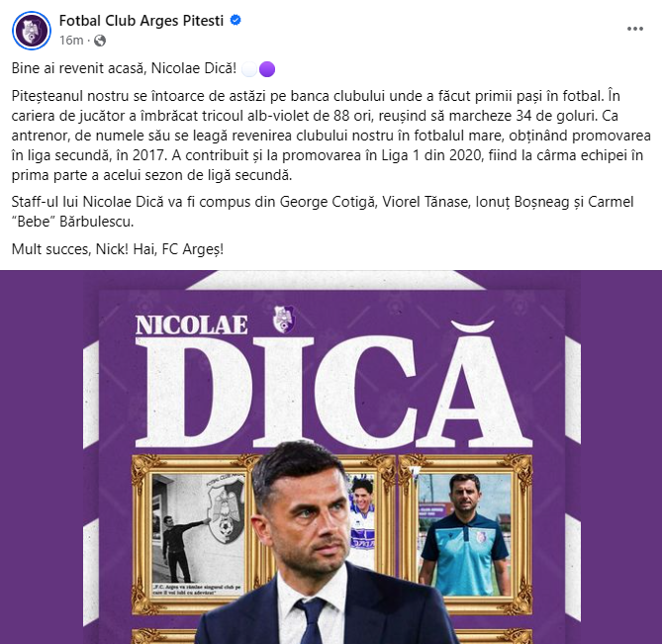662x644 pixels.
Task: Click the club crest above DICĂ title
Action: [284, 319]
